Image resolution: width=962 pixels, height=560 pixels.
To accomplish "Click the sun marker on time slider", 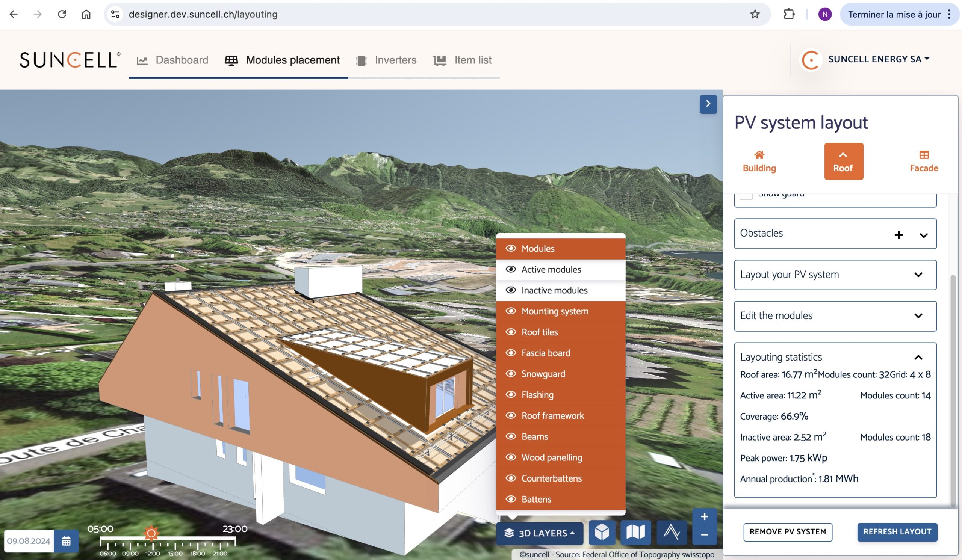I will 151,533.
